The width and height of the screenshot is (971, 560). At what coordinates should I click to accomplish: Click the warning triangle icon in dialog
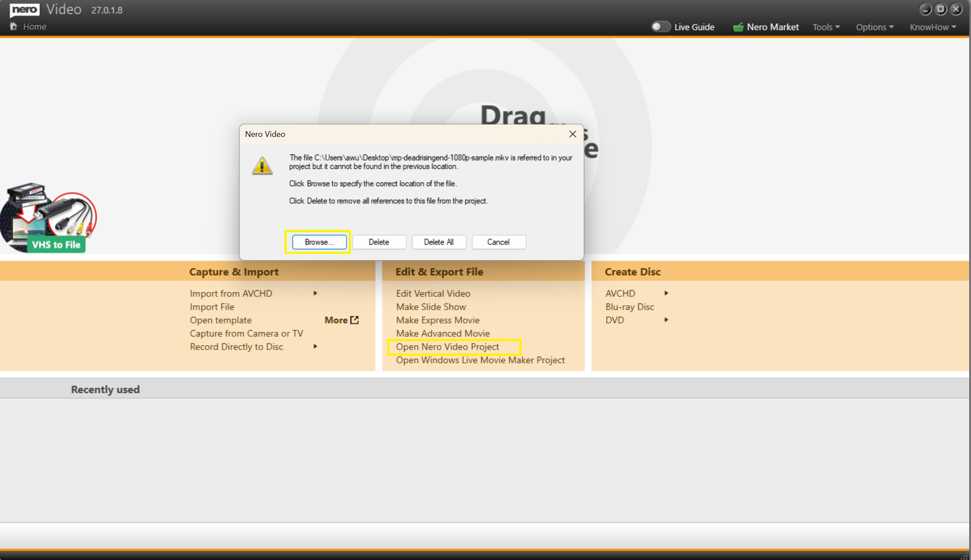pos(262,166)
